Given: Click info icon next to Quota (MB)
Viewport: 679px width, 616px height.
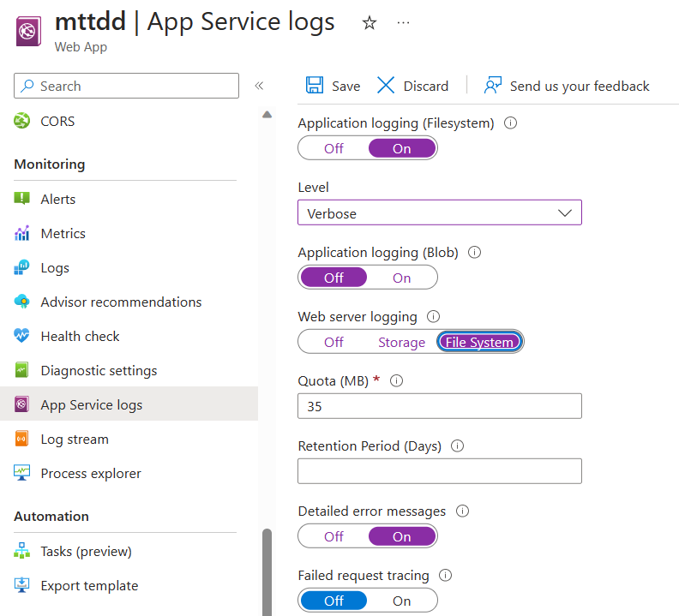Looking at the screenshot, I should [396, 381].
